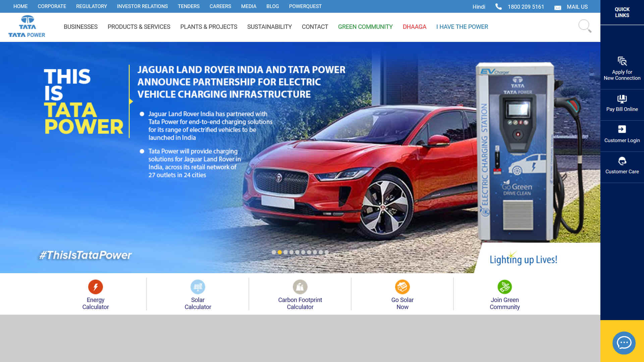The image size is (644, 362).
Task: Click GREEN COMMUNITY link
Action: 365,27
